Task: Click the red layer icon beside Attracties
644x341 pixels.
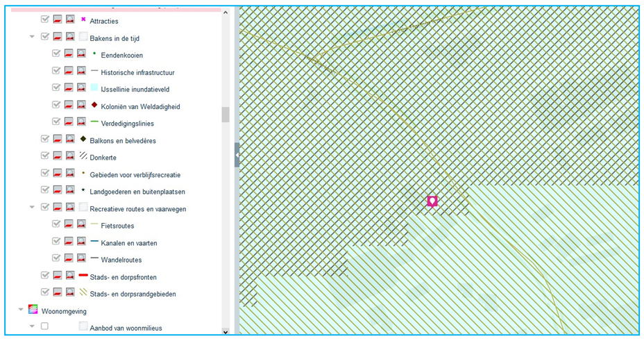Action: click(x=58, y=19)
